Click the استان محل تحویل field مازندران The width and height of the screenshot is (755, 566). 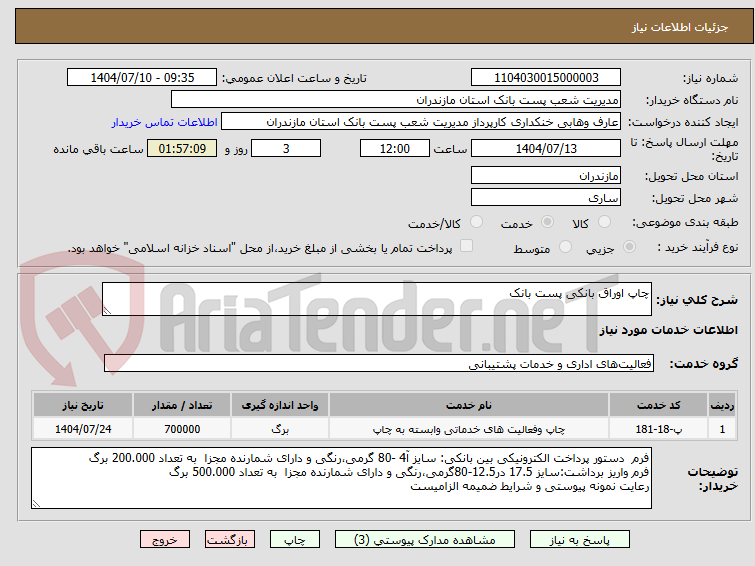pyautogui.click(x=546, y=175)
